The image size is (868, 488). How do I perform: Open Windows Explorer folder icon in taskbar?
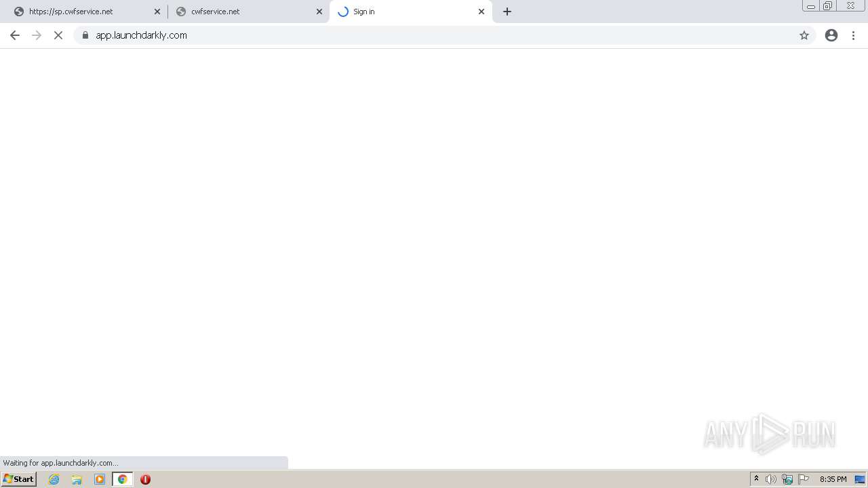[x=77, y=479]
